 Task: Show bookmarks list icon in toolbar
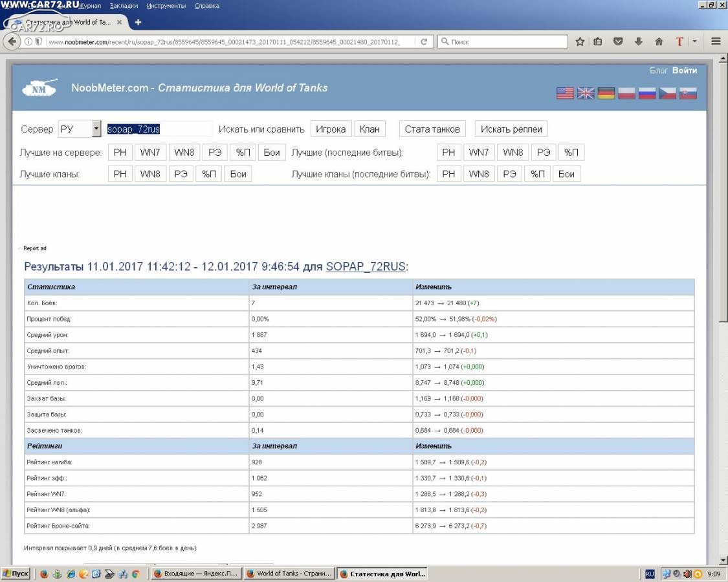[597, 42]
